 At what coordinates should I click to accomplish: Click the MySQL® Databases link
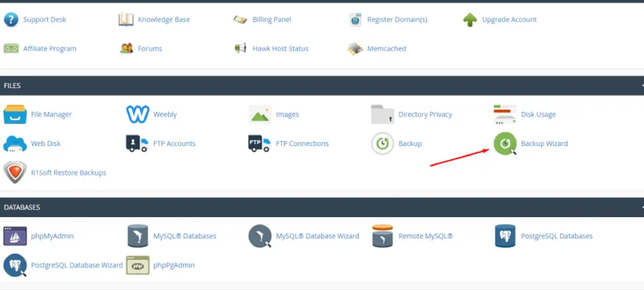tap(185, 236)
